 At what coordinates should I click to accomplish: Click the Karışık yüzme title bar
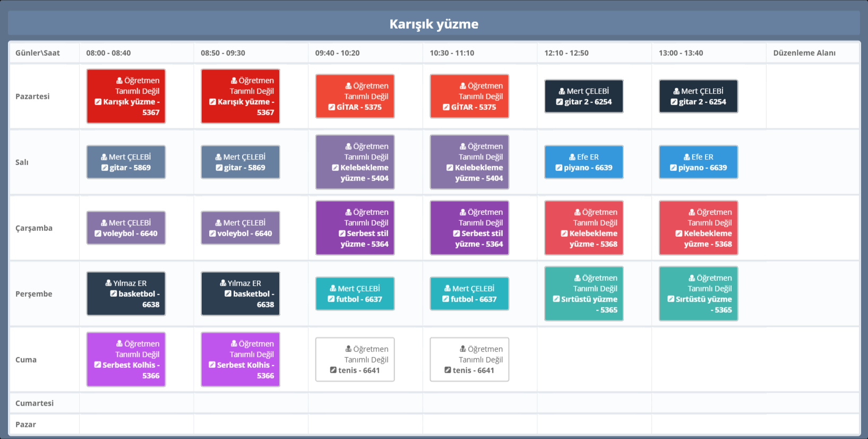434,24
